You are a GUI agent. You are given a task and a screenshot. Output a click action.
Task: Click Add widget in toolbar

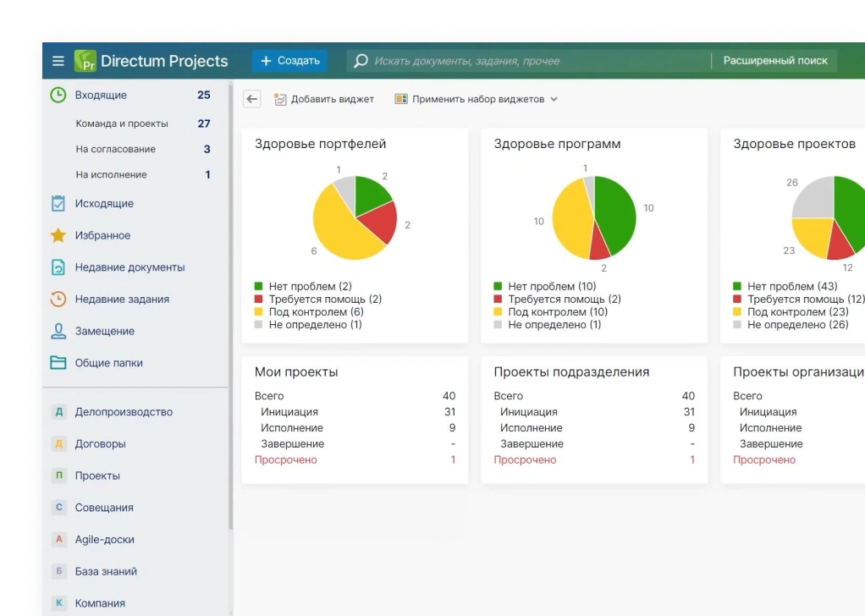[323, 99]
